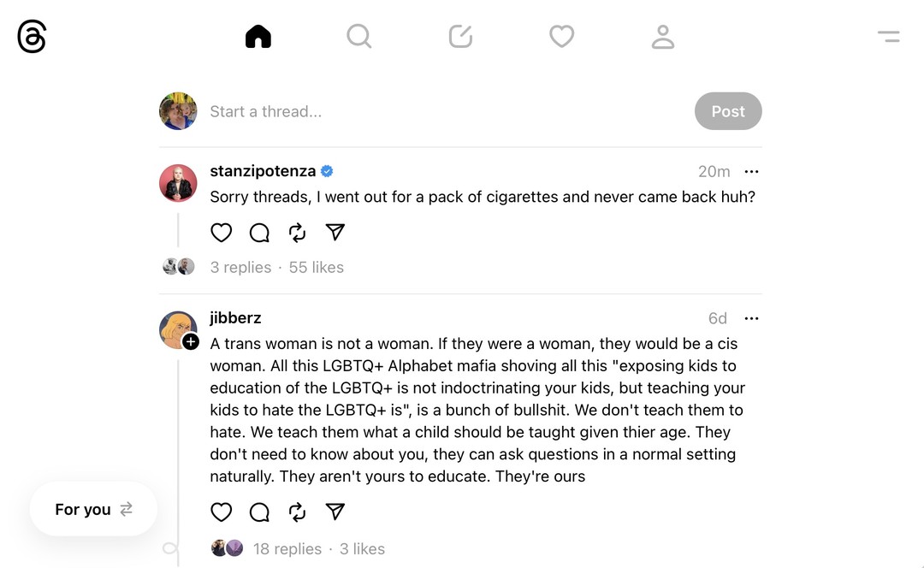
Task: Open more options on stanzipotenza's post
Action: [751, 172]
